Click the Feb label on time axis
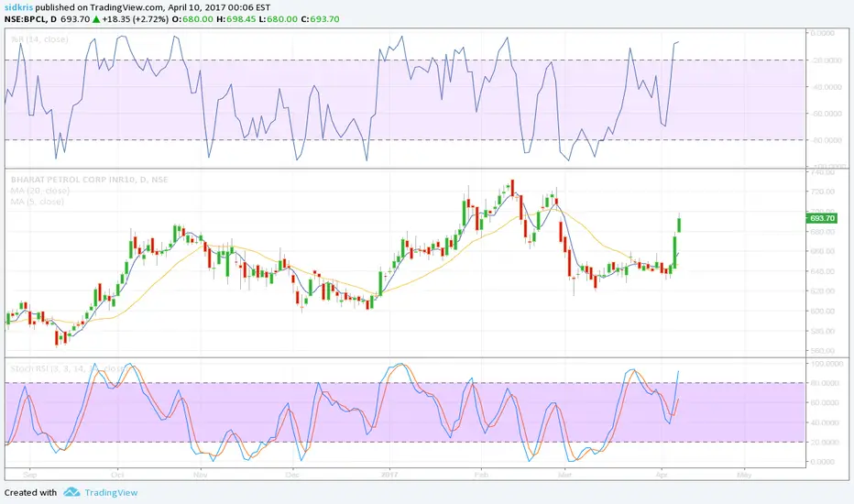The height and width of the screenshot is (504, 854). pos(481,475)
